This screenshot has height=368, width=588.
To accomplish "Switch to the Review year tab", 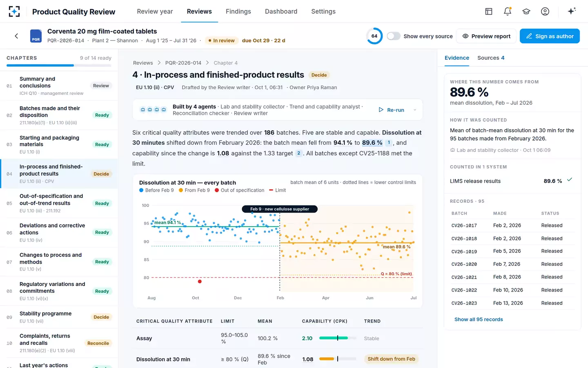I will point(155,11).
